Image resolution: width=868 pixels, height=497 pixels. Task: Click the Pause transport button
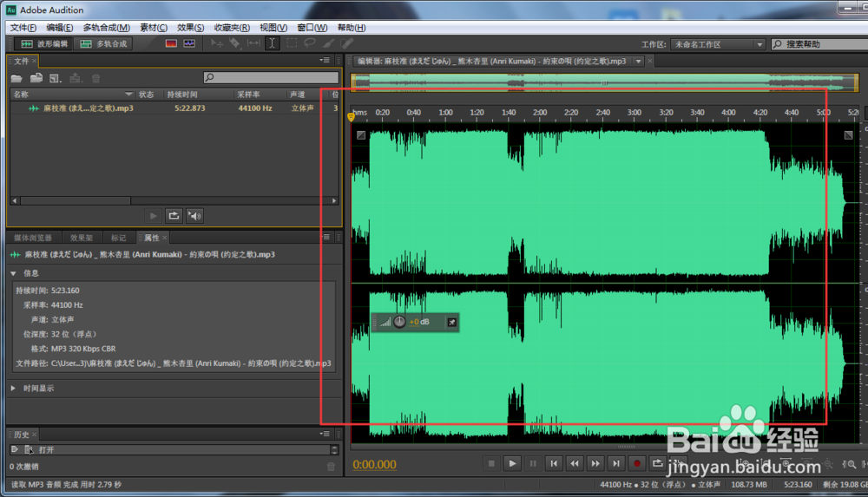(x=533, y=464)
